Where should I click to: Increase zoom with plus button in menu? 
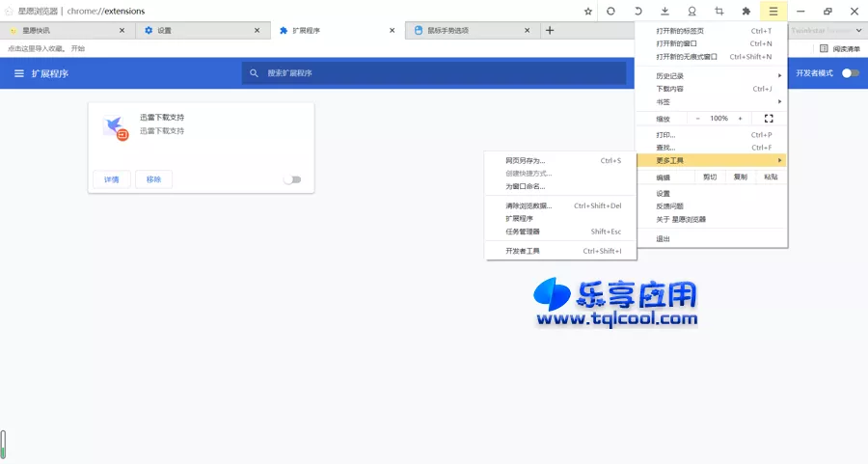pyautogui.click(x=740, y=119)
